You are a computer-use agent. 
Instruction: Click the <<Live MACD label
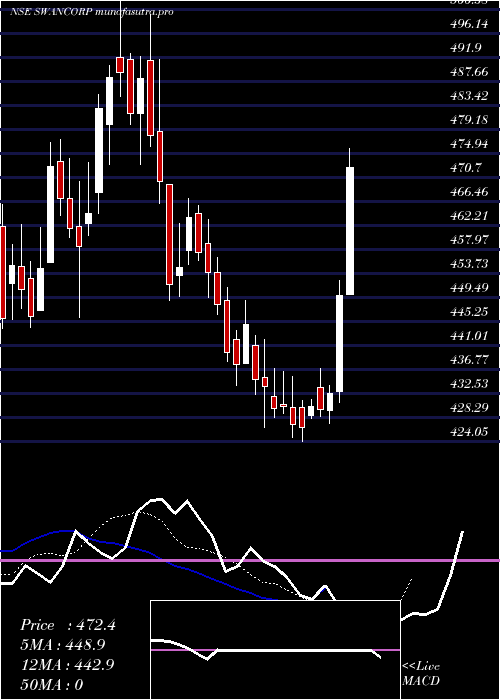point(421,674)
